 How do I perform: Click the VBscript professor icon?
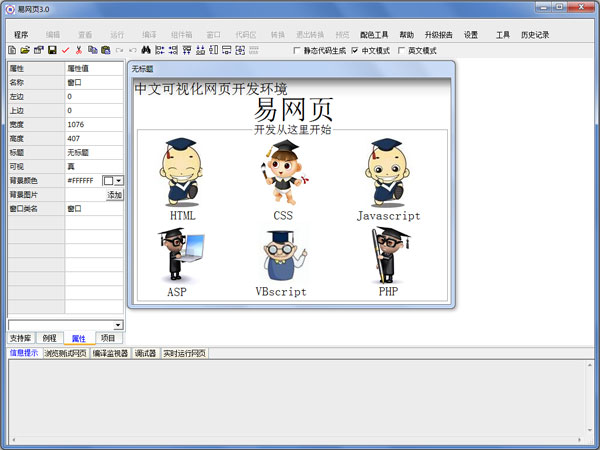[x=285, y=256]
